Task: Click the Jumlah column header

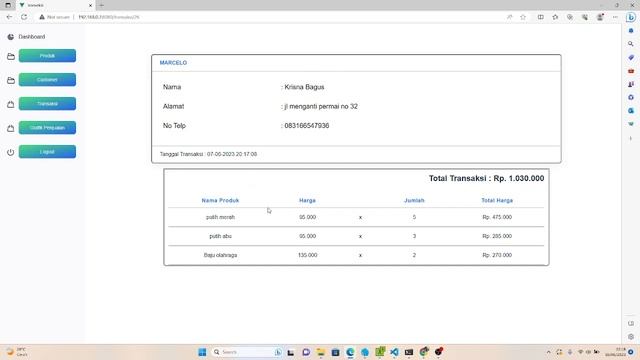Action: click(x=414, y=200)
